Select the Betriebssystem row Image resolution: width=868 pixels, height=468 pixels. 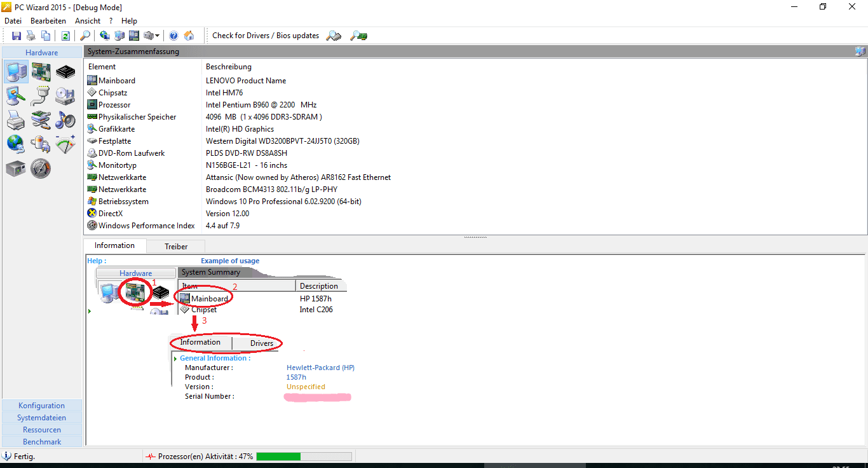pyautogui.click(x=475, y=202)
